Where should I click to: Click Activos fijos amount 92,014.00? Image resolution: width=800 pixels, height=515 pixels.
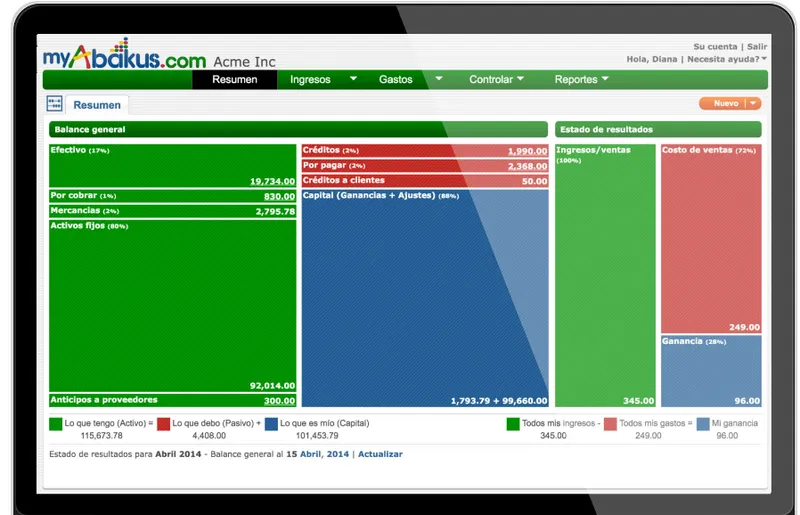272,386
